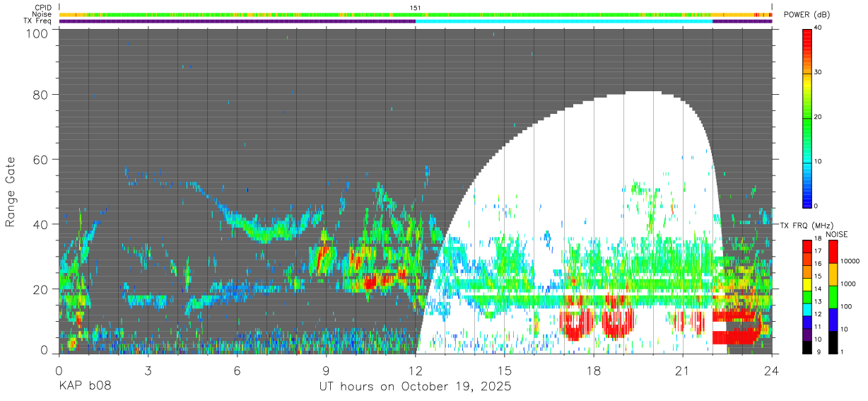This screenshot has height=401, width=868.
Task: Click the 24 hour tick label
Action: 772,371
